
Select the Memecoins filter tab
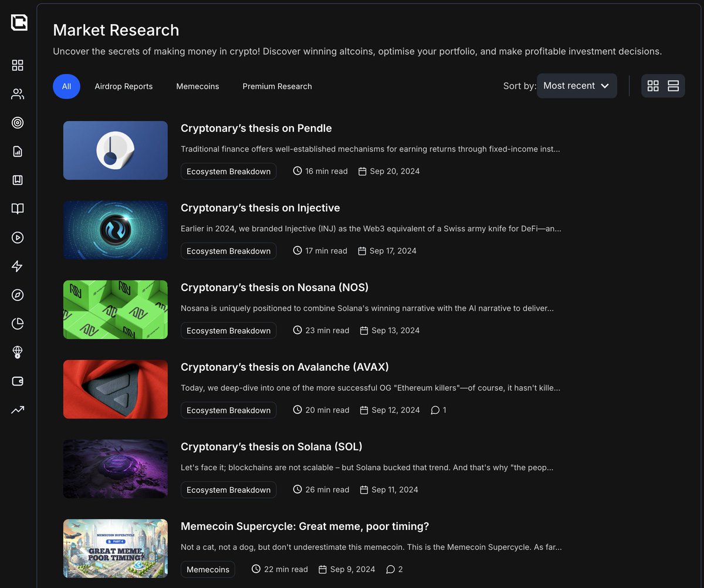pyautogui.click(x=198, y=86)
